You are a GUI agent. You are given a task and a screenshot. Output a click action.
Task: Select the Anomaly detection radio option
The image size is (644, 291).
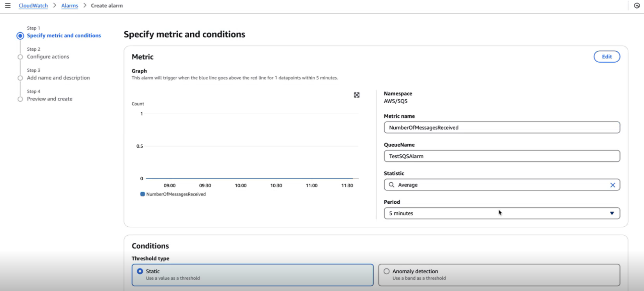click(387, 271)
